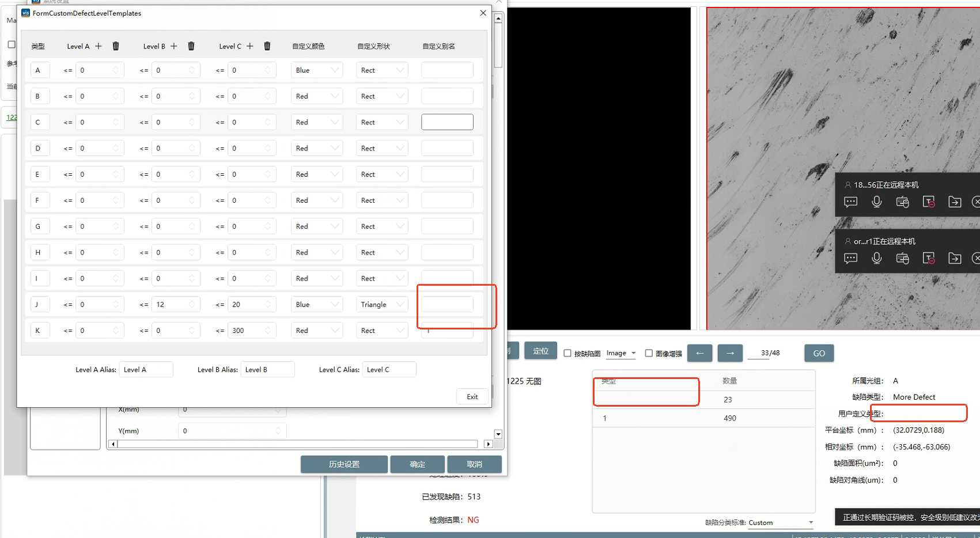Close the FormCustomDefectLevelTemplates dialog

(x=483, y=13)
